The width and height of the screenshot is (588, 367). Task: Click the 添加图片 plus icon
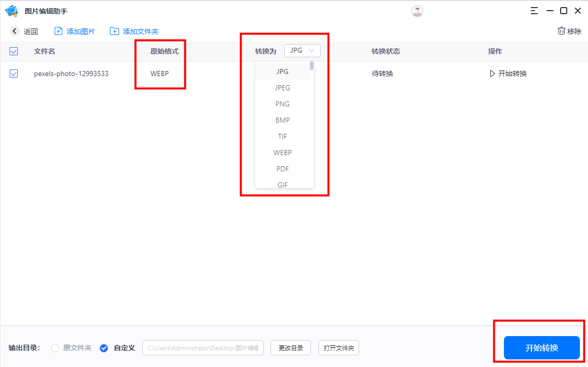pos(59,31)
